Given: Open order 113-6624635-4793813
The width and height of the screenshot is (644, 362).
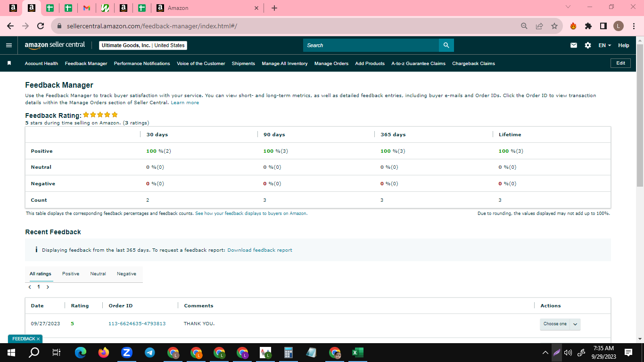Looking at the screenshot, I should [x=137, y=323].
